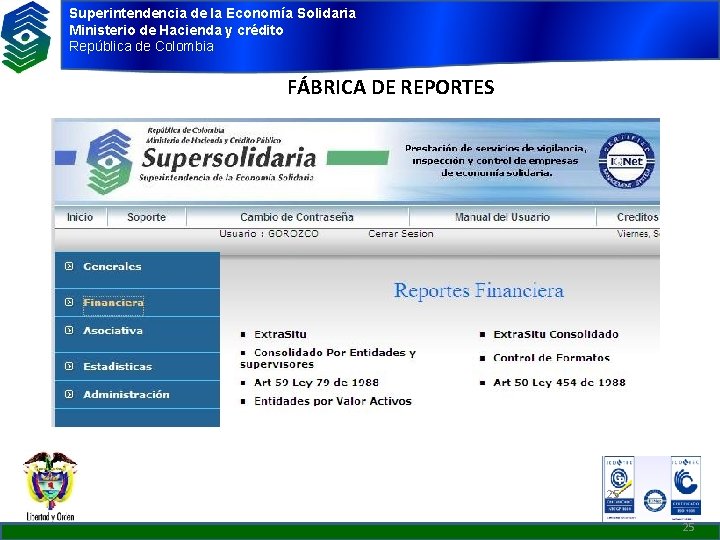Image resolution: width=720 pixels, height=540 pixels.
Task: Expand the Estadisticas section arrow icon
Action: [69, 366]
